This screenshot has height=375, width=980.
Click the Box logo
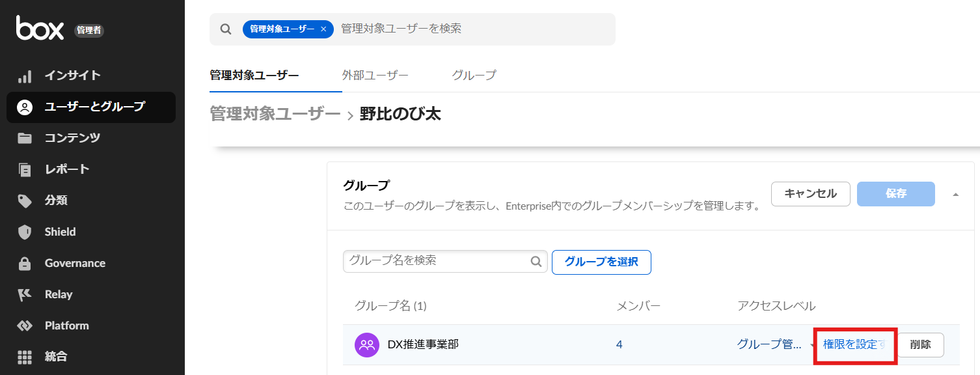point(40,27)
